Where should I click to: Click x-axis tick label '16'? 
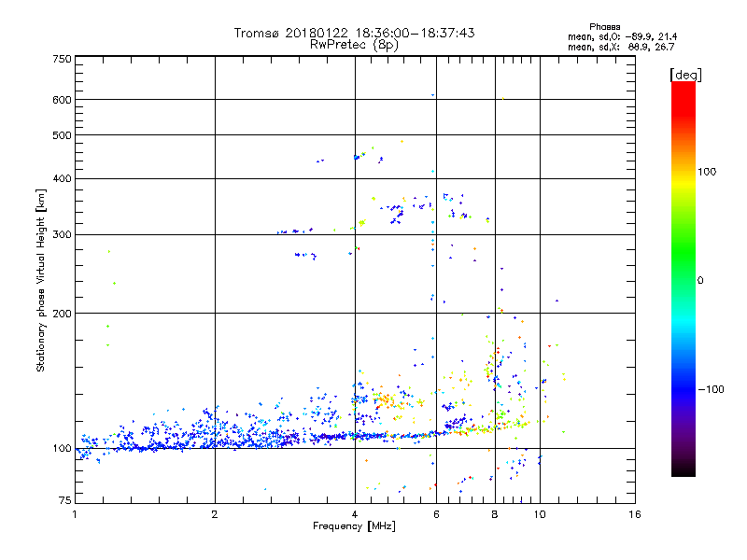tap(635, 514)
